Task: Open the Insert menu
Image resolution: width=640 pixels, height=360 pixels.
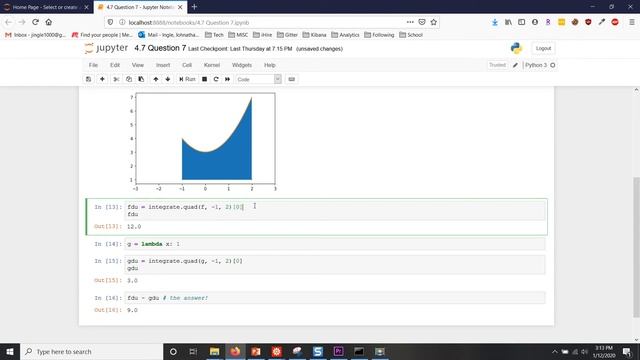Action: (x=163, y=65)
